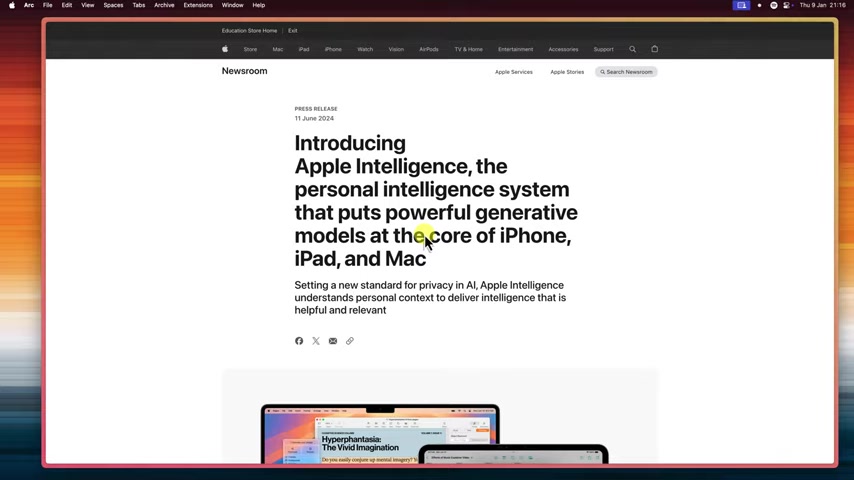This screenshot has height=480, width=854.
Task: Open the iPad section in the Apple nav
Action: click(304, 50)
